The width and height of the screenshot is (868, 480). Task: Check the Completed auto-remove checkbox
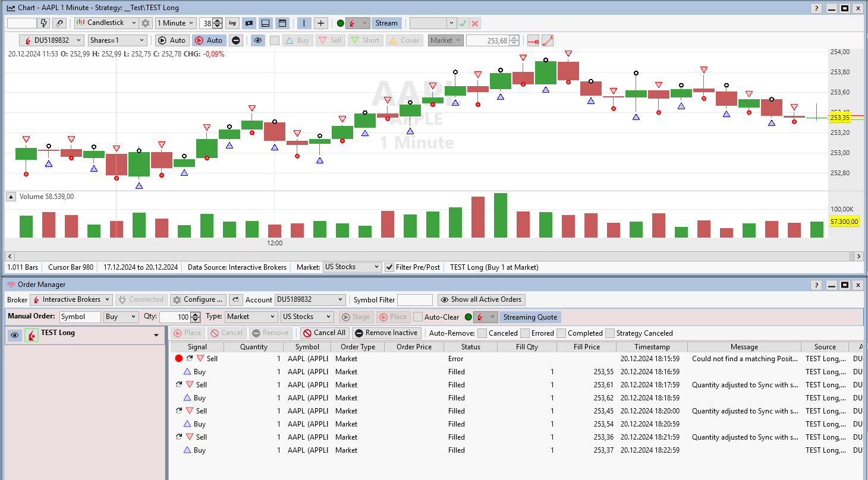(561, 333)
